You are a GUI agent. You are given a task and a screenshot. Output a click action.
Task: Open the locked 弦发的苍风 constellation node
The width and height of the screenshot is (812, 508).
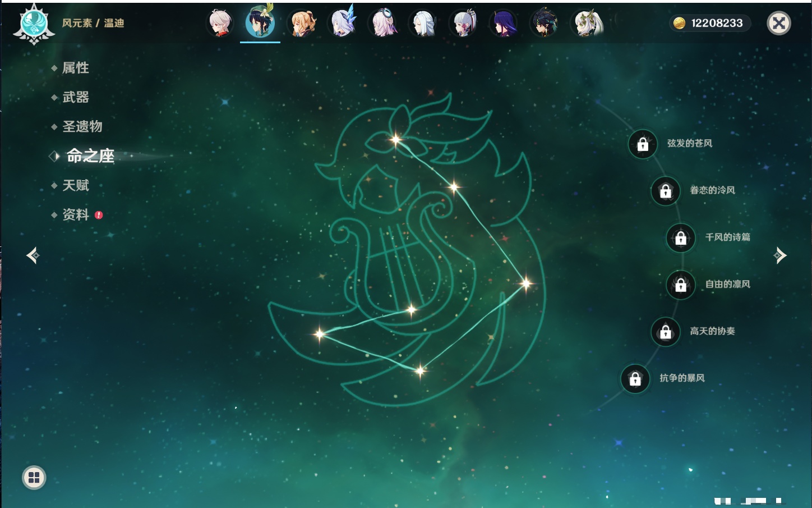click(x=643, y=144)
